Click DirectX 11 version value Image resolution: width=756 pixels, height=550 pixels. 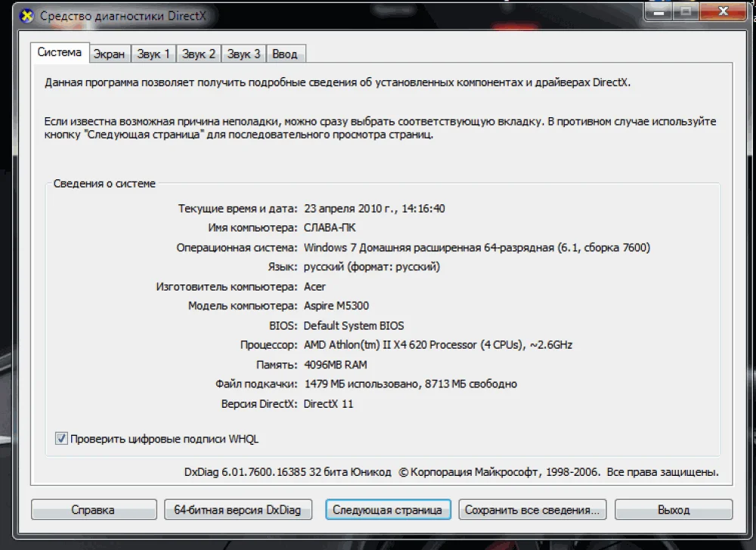pyautogui.click(x=328, y=404)
